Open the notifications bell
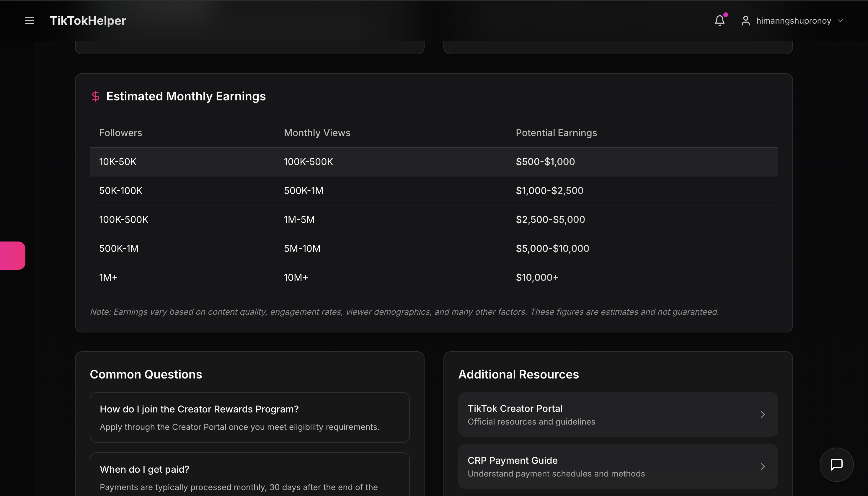The width and height of the screenshot is (868, 496). [719, 21]
